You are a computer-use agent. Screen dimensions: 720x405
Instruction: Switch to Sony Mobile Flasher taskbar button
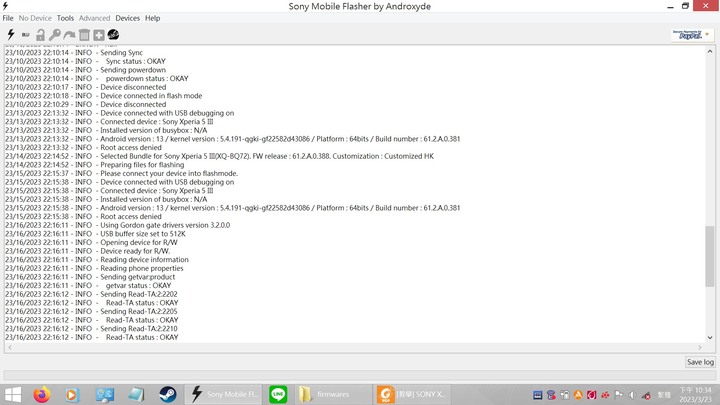point(224,394)
